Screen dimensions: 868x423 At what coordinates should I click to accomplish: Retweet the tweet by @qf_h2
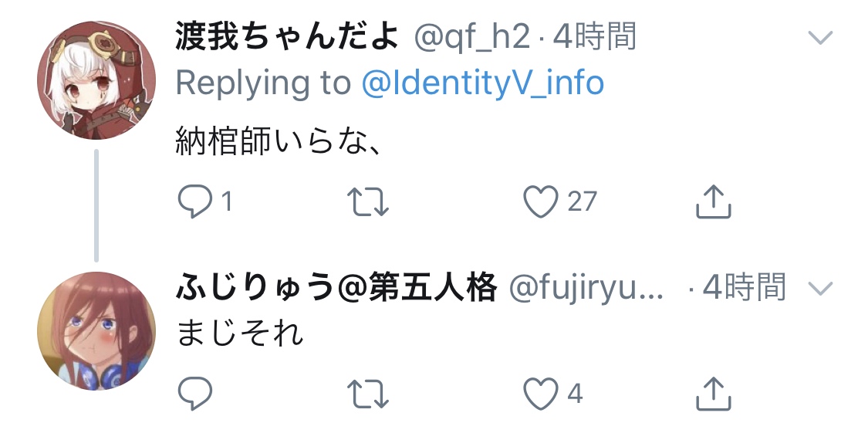[368, 201]
